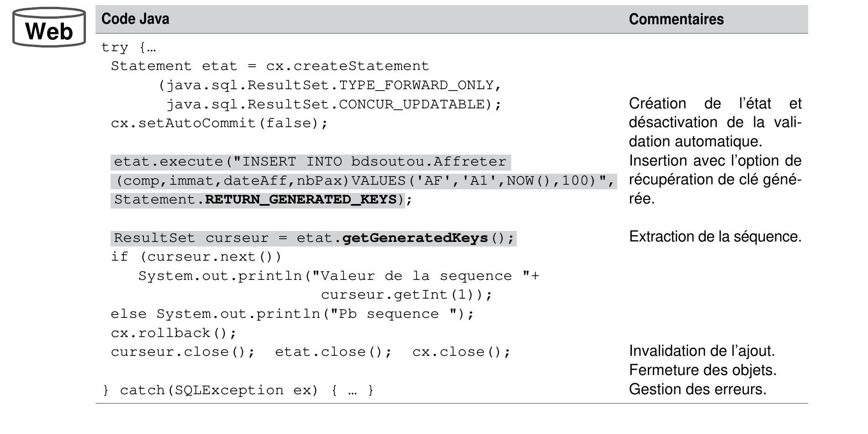
Task: Click the CONCUR_UPDATABLE constant line
Action: pyautogui.click(x=333, y=105)
